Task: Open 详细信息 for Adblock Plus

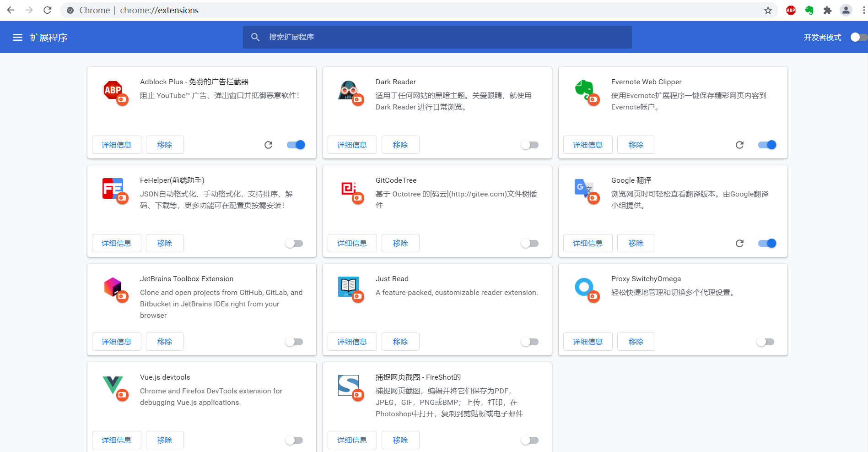Action: pos(117,145)
